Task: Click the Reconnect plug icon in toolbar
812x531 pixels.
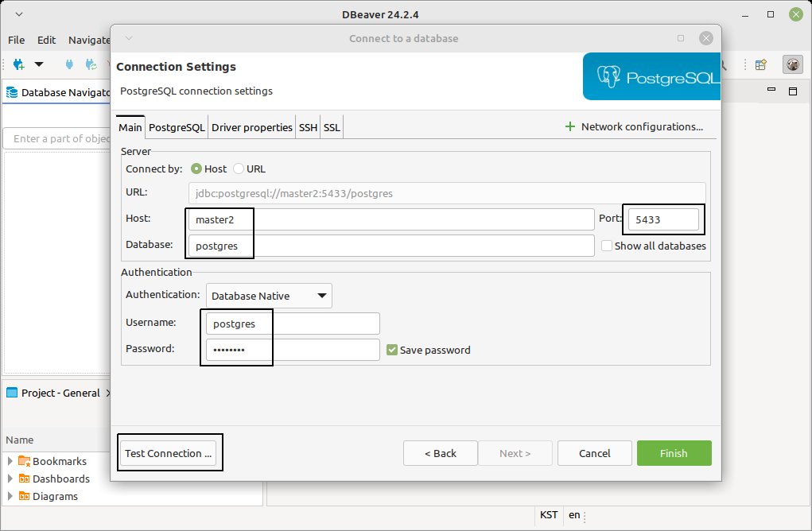Action: (x=91, y=64)
